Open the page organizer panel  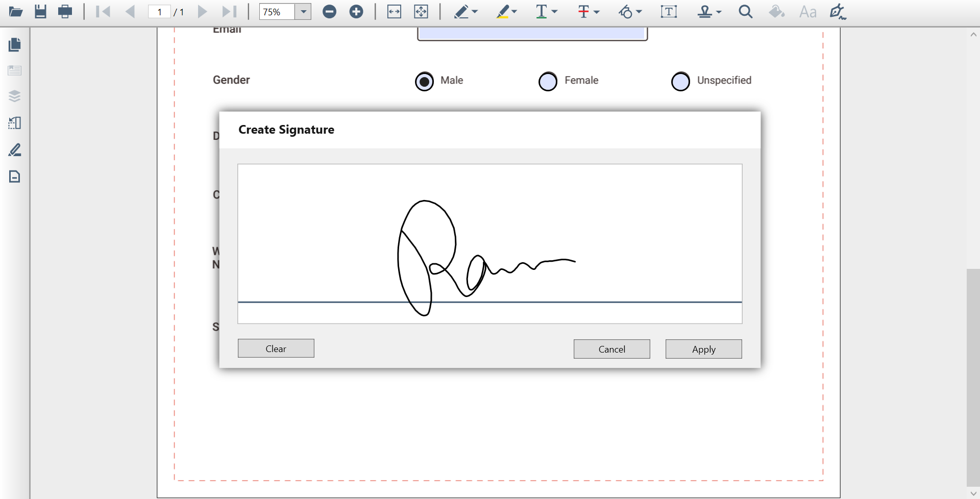pyautogui.click(x=15, y=123)
